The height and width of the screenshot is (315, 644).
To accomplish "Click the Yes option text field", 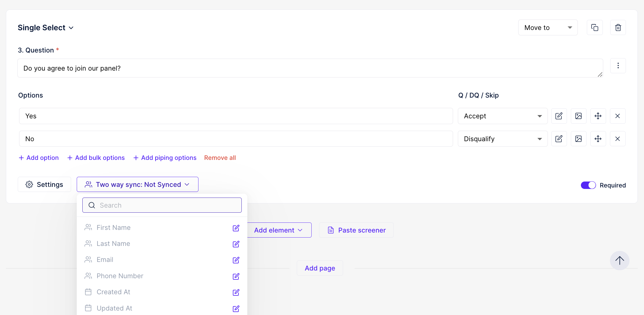I will coord(236,116).
